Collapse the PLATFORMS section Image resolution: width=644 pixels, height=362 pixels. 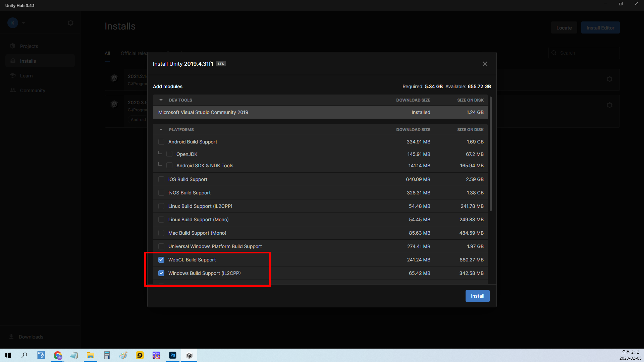tap(161, 130)
